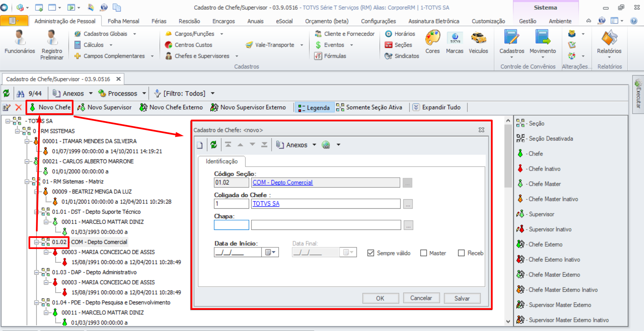Open the Veículos taxi icon
The height and width of the screenshot is (331, 644).
479,42
